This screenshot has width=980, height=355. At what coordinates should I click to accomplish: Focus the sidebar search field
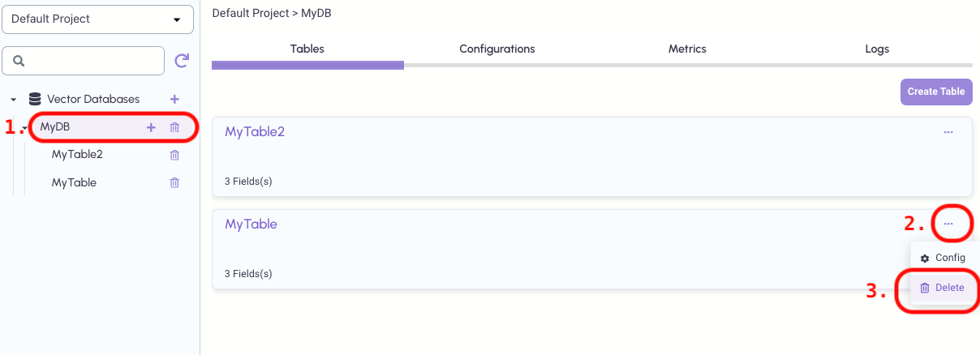(x=89, y=60)
